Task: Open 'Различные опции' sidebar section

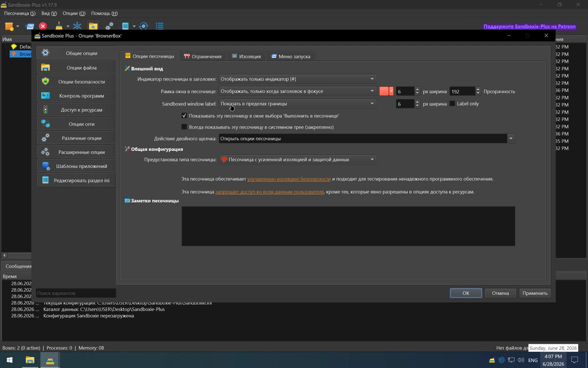Action: [x=76, y=138]
